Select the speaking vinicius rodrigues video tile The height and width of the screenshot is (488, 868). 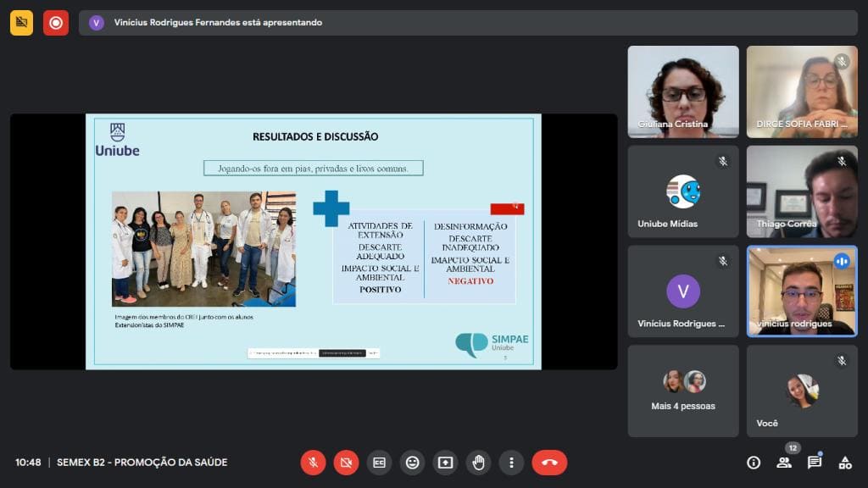(x=802, y=291)
